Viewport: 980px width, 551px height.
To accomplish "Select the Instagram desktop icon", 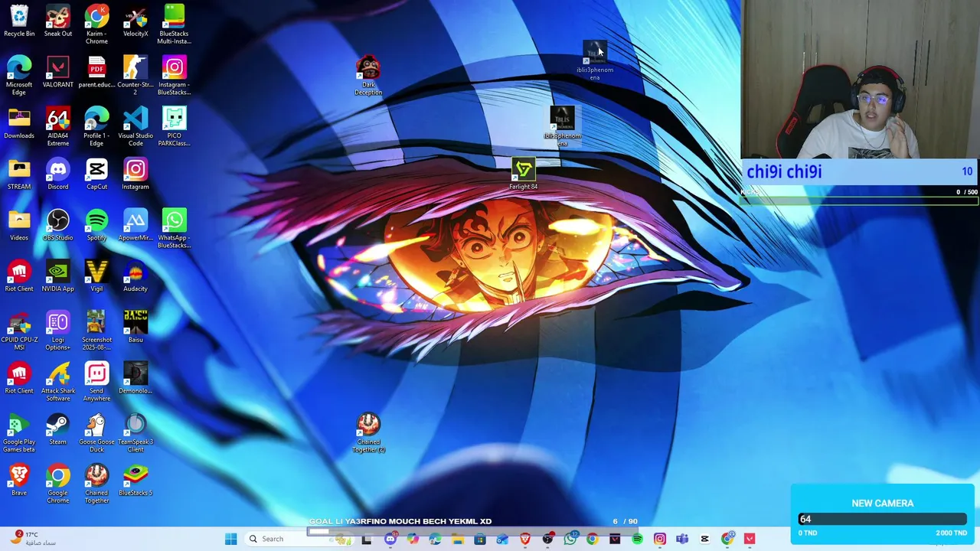I will 136,174.
